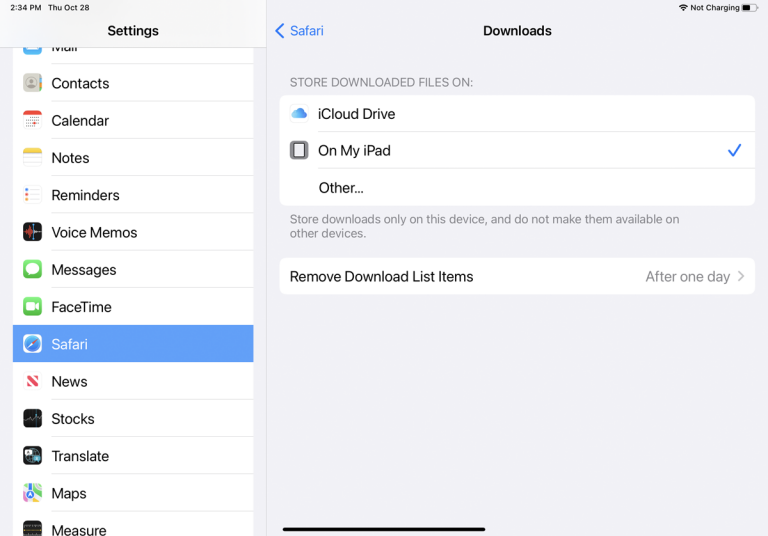Tap the home indicator bar

[x=384, y=529]
